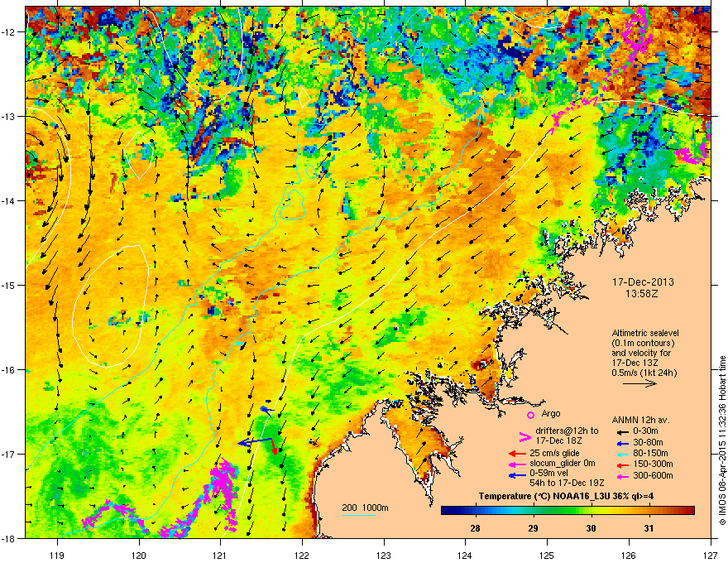This screenshot has height=563, width=728.
Task: Click the 'Altimetric sealevel' text
Action: [645, 333]
